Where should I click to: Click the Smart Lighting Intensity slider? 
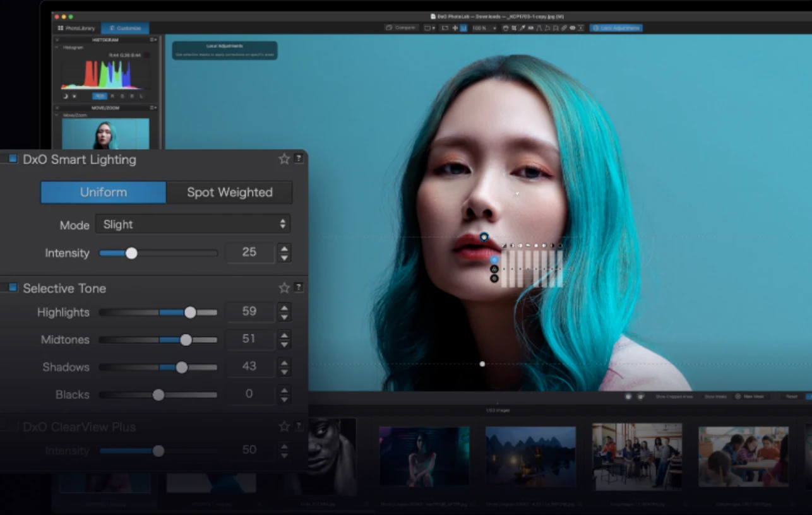pos(158,253)
